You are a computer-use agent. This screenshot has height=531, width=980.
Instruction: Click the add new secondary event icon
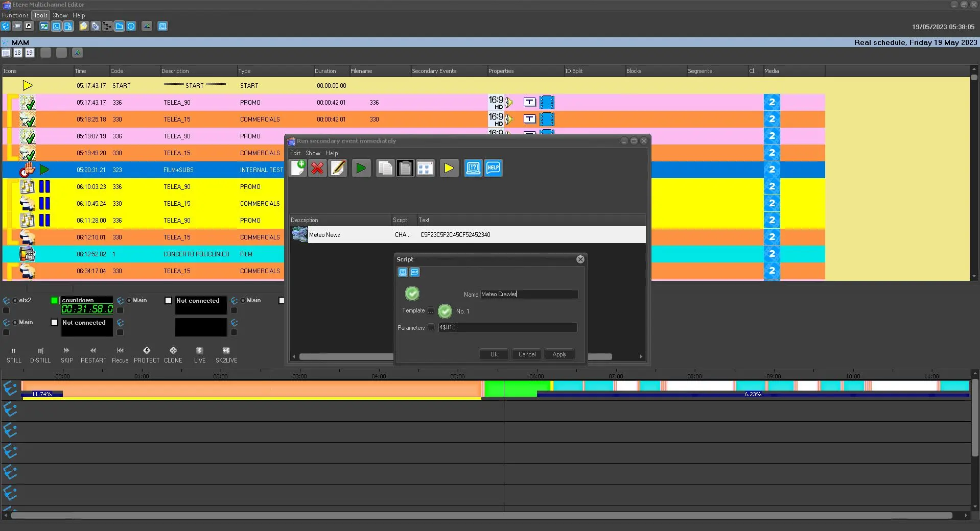(298, 168)
